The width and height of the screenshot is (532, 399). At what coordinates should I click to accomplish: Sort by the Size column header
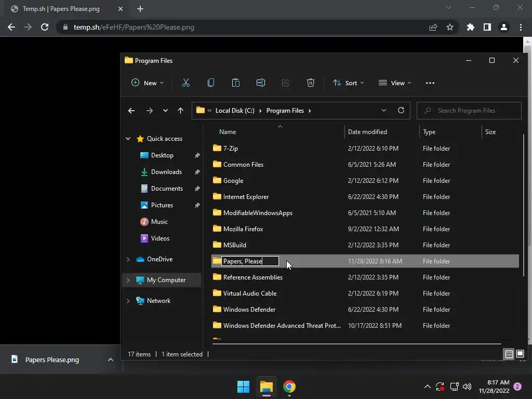[x=490, y=132]
